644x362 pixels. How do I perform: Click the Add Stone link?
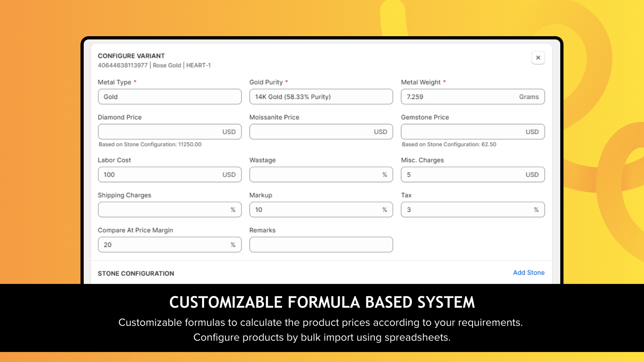(528, 273)
